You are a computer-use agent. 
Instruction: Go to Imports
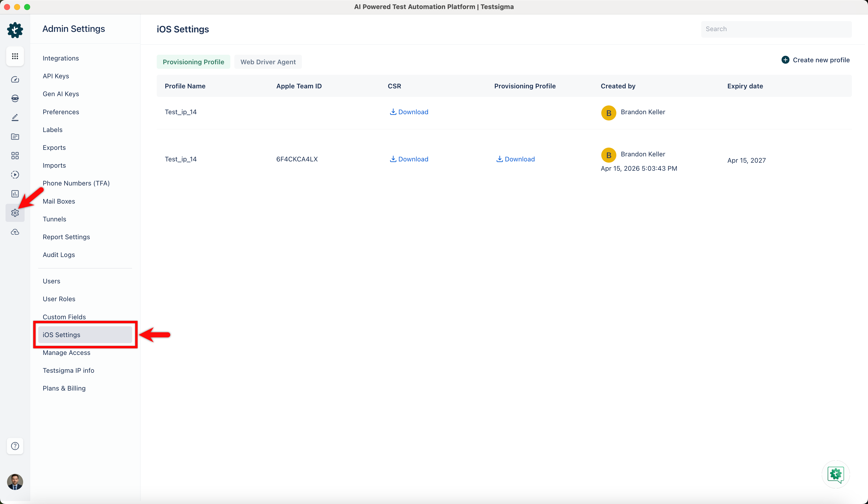54,166
